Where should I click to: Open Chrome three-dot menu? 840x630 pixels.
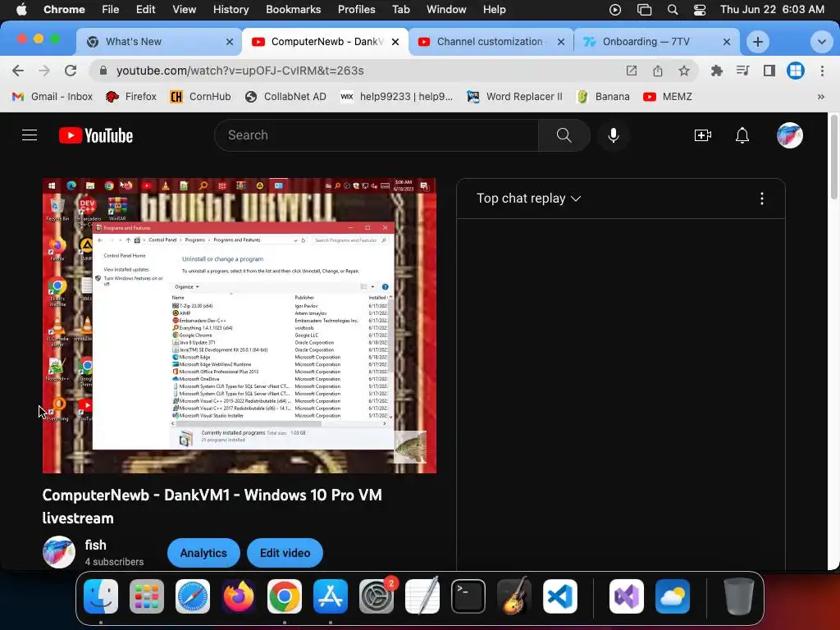822,71
